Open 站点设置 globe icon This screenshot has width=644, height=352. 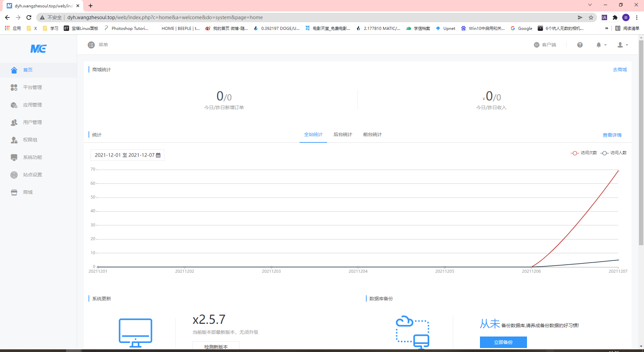(14, 175)
